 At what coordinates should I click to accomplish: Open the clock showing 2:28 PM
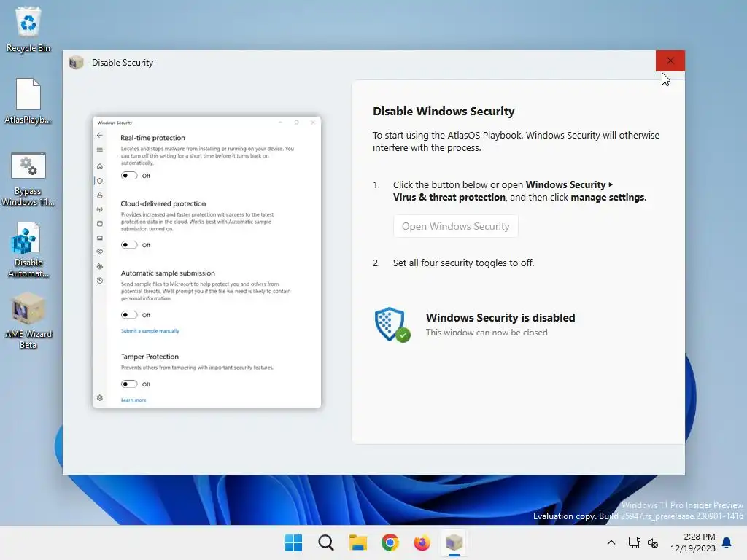(x=693, y=542)
